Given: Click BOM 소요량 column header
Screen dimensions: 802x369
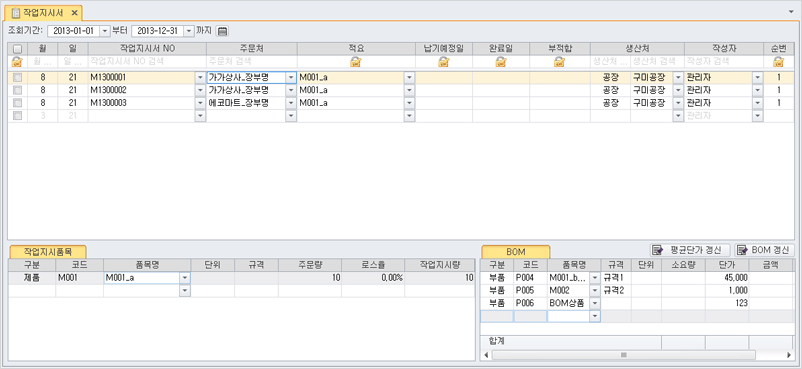Looking at the screenshot, I should click(x=683, y=265).
